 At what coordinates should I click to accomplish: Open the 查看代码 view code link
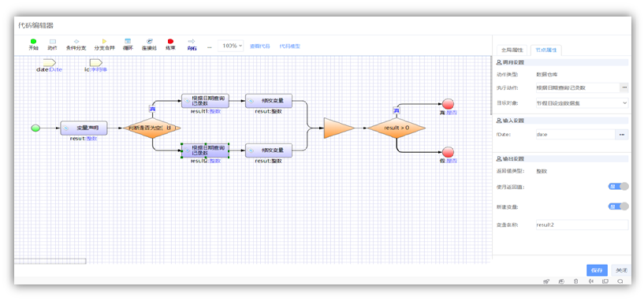[x=260, y=46]
